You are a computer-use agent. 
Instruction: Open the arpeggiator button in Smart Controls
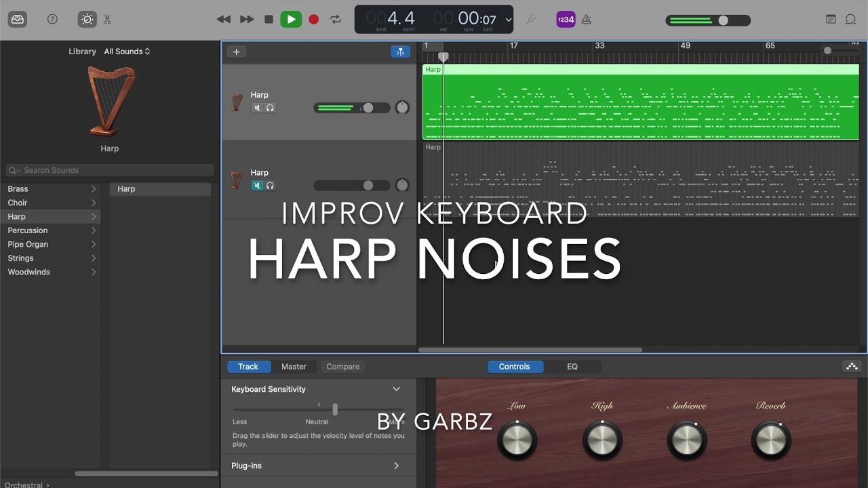[x=852, y=367]
